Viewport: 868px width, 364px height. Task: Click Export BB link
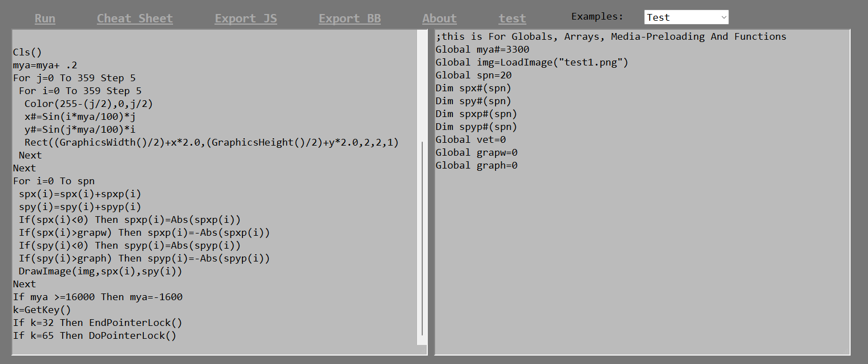pyautogui.click(x=350, y=18)
